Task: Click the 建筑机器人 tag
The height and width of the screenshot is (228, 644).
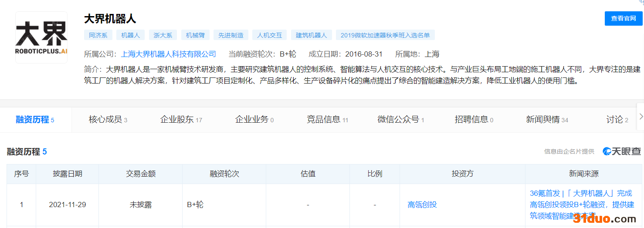Action: point(311,35)
